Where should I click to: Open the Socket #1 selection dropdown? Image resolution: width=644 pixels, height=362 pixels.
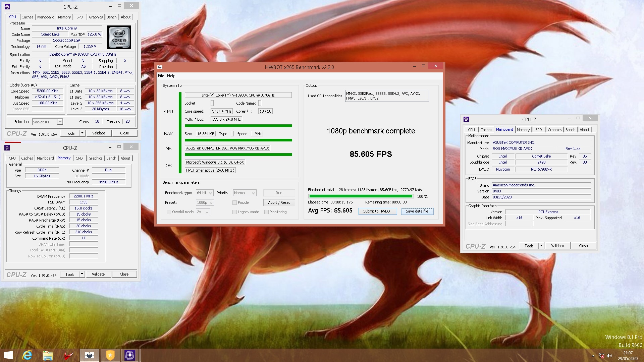pyautogui.click(x=48, y=122)
